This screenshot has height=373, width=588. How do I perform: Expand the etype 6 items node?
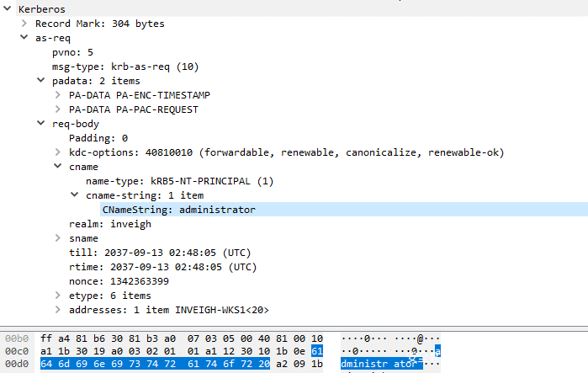tap(58, 296)
